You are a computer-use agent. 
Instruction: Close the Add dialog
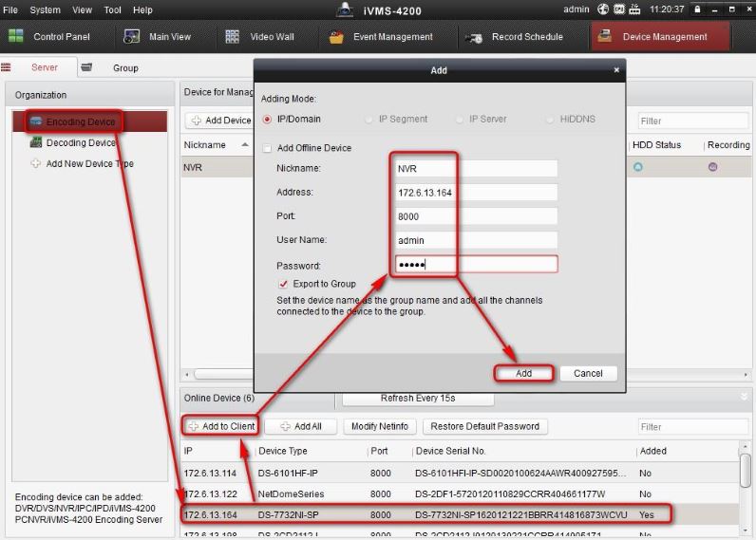(616, 70)
